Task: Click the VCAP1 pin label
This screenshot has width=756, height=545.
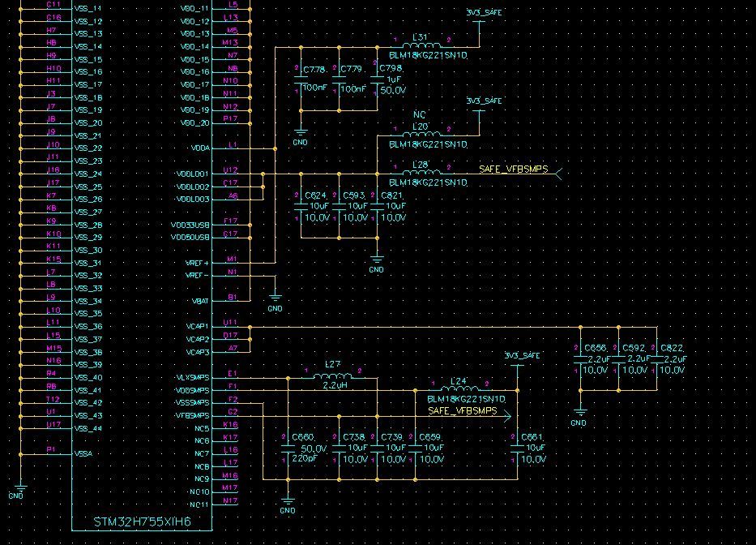Action: (x=198, y=327)
